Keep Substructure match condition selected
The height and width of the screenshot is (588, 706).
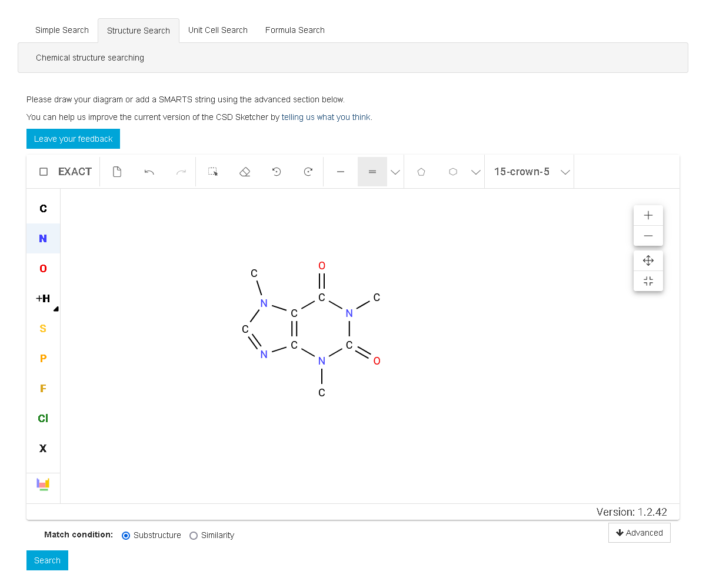(x=126, y=535)
